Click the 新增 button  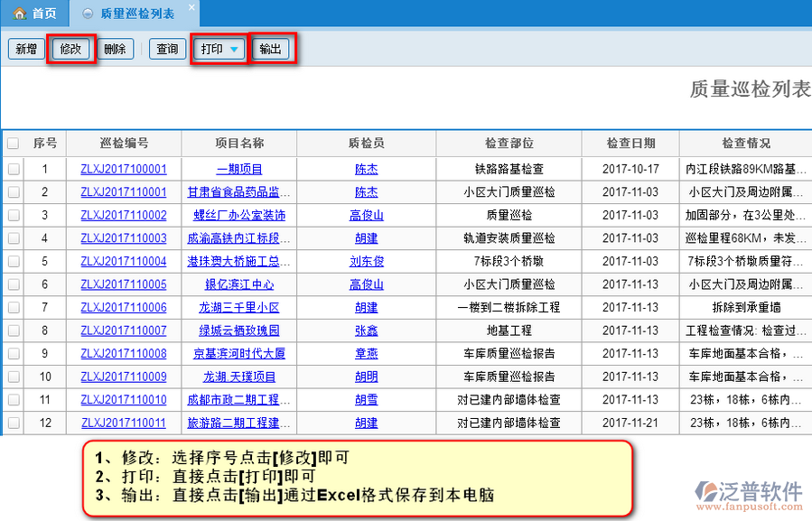click(x=25, y=49)
